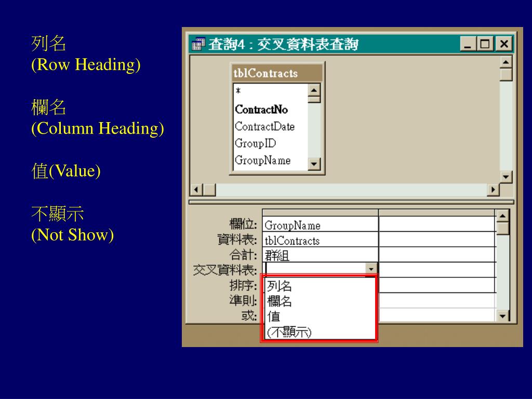The width and height of the screenshot is (532, 399).
Task: Click the design grid scroll down arrow
Action: pyautogui.click(x=502, y=316)
